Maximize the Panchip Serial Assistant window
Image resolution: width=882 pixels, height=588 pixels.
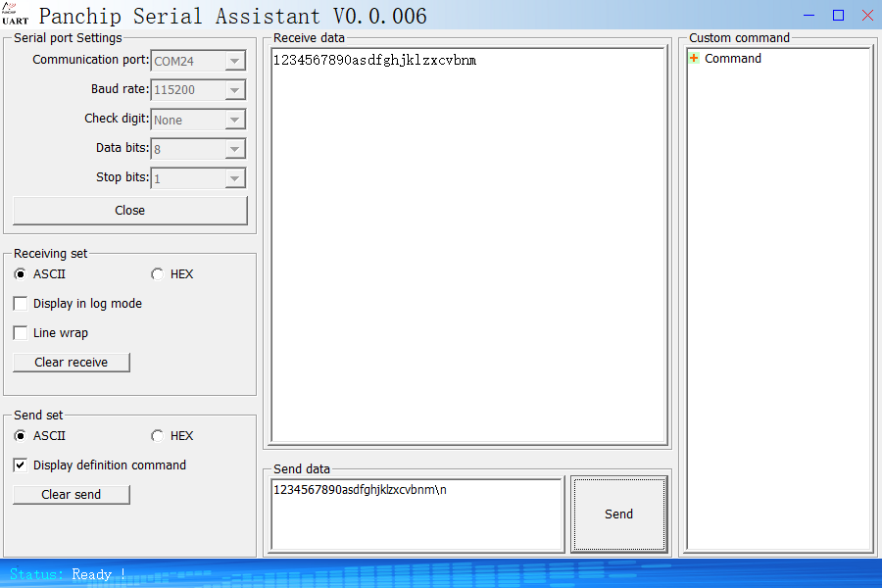[838, 16]
